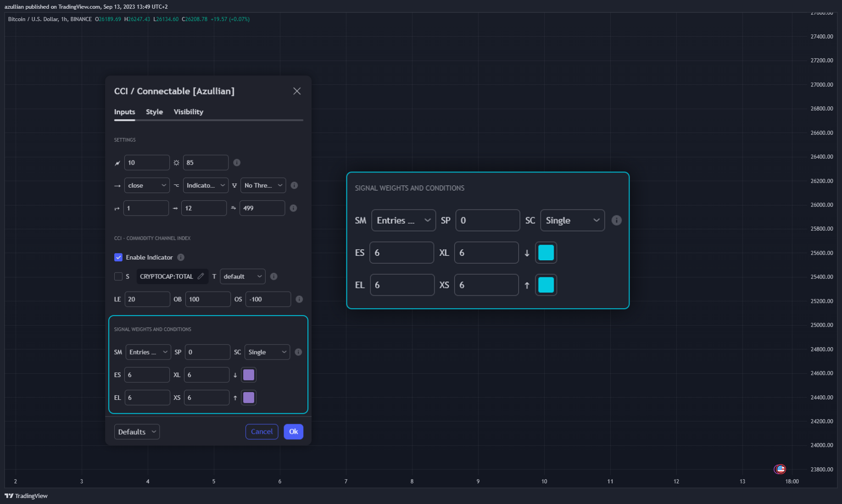Click info icon beside SC Single in dialog
The image size is (842, 504).
click(298, 352)
